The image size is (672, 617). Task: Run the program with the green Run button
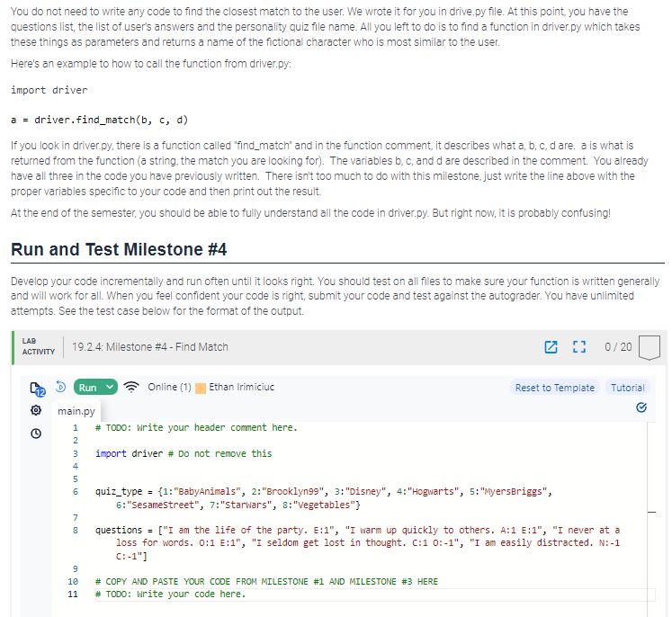click(88, 388)
